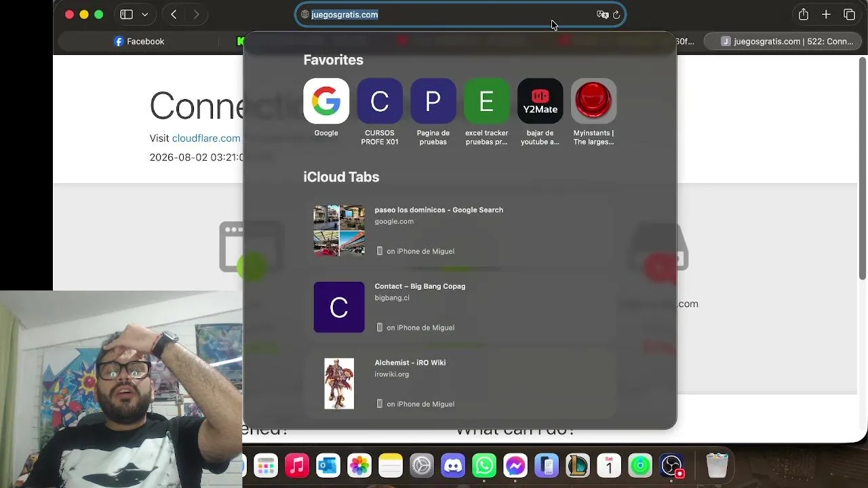Open the CURSOS PROFE X01 favorite
The width and height of the screenshot is (868, 488).
tap(380, 112)
